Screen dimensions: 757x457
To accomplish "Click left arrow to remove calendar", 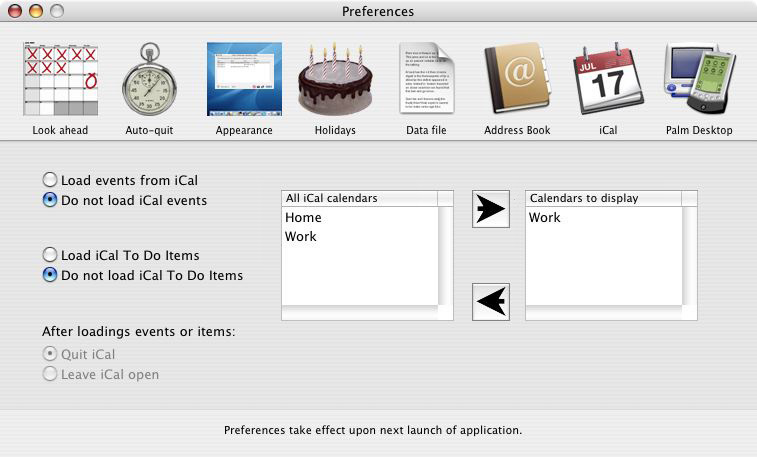I will click(490, 301).
